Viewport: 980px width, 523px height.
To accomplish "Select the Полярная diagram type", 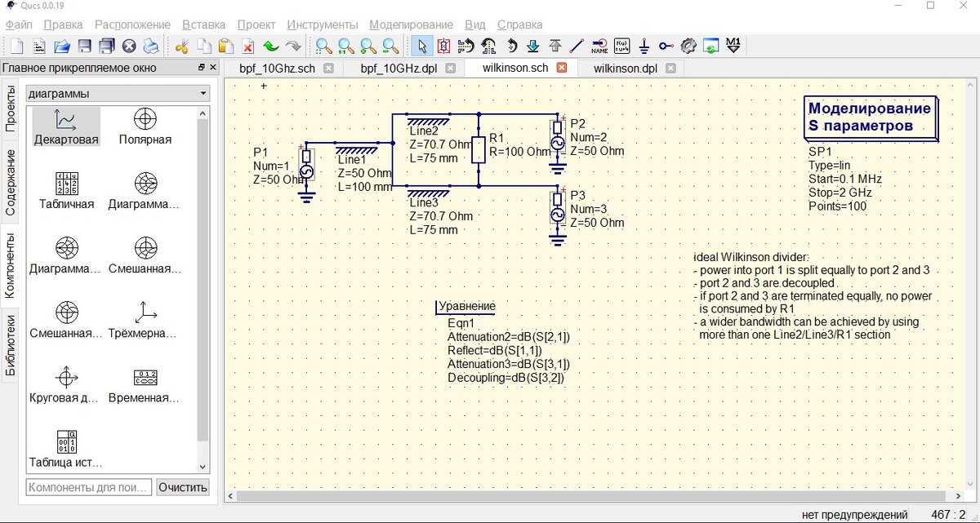I will tap(145, 127).
